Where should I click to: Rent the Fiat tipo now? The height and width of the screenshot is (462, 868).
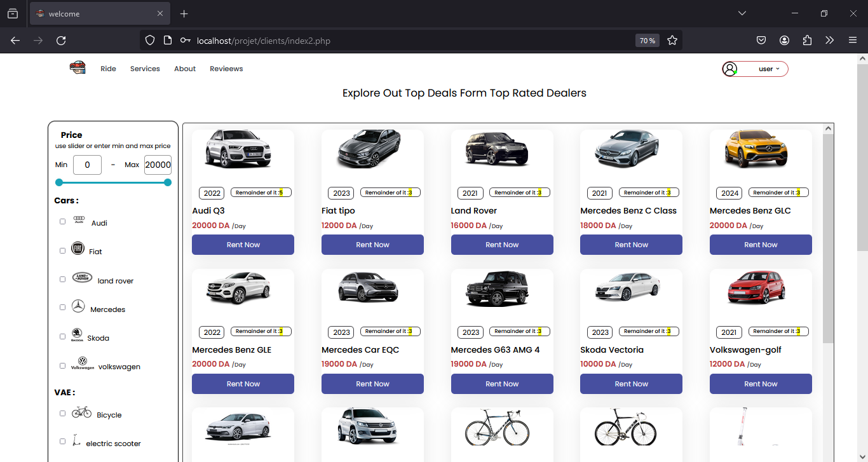tap(372, 245)
